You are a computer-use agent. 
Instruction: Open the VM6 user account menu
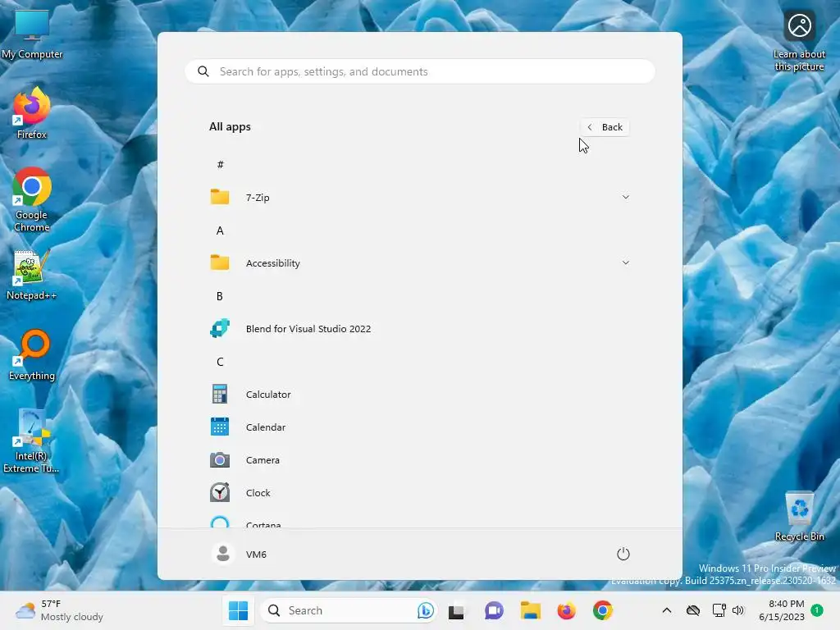coord(240,554)
